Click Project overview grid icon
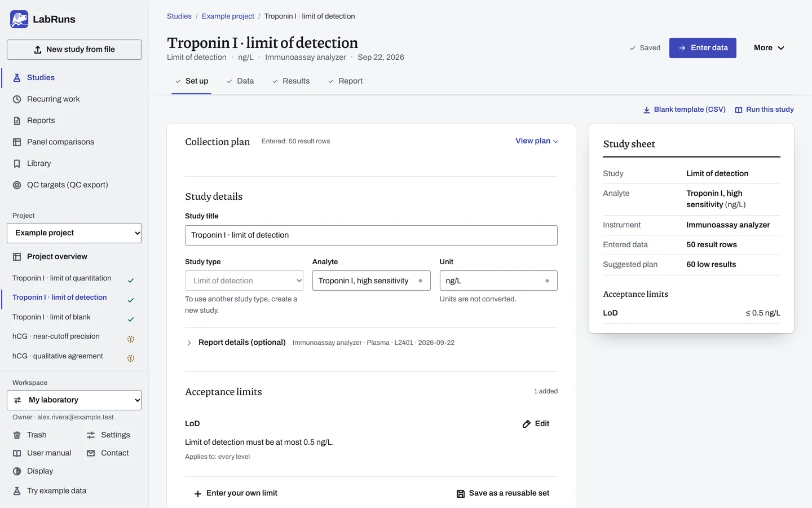 [17, 257]
